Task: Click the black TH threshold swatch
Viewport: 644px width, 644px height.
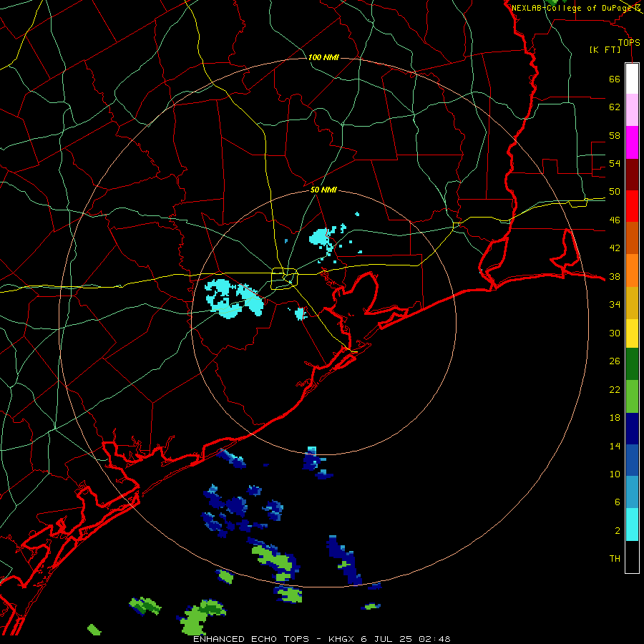Action: [632, 557]
